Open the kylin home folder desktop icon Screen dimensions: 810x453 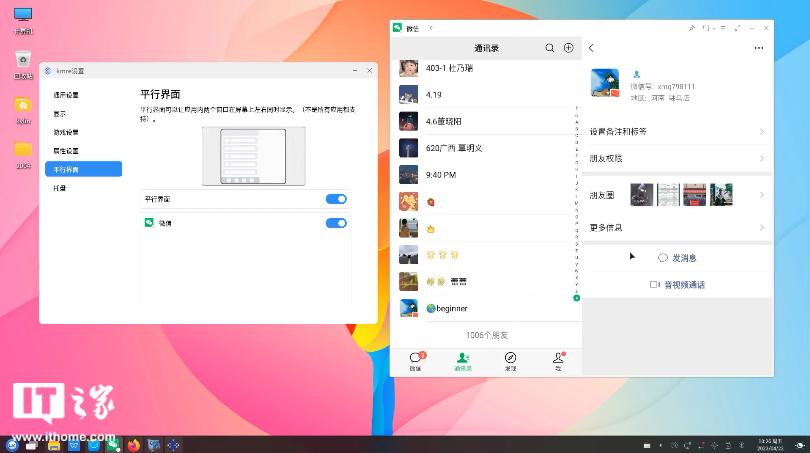23,111
